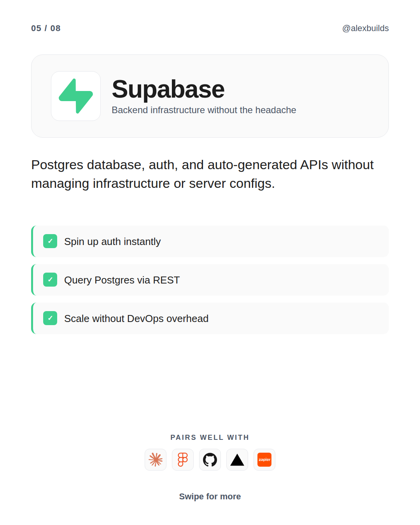Tap the orange Zapier icon
The image size is (420, 525).
(264, 460)
